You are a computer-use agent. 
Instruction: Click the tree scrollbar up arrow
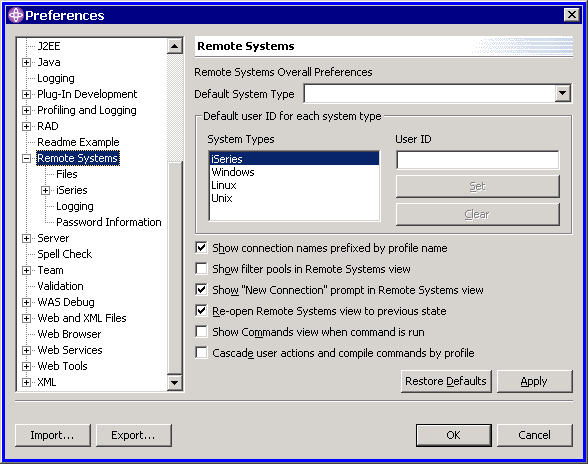click(175, 47)
